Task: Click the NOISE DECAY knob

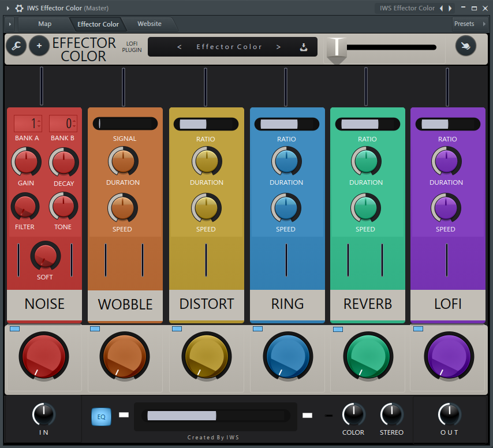Action: (64, 162)
